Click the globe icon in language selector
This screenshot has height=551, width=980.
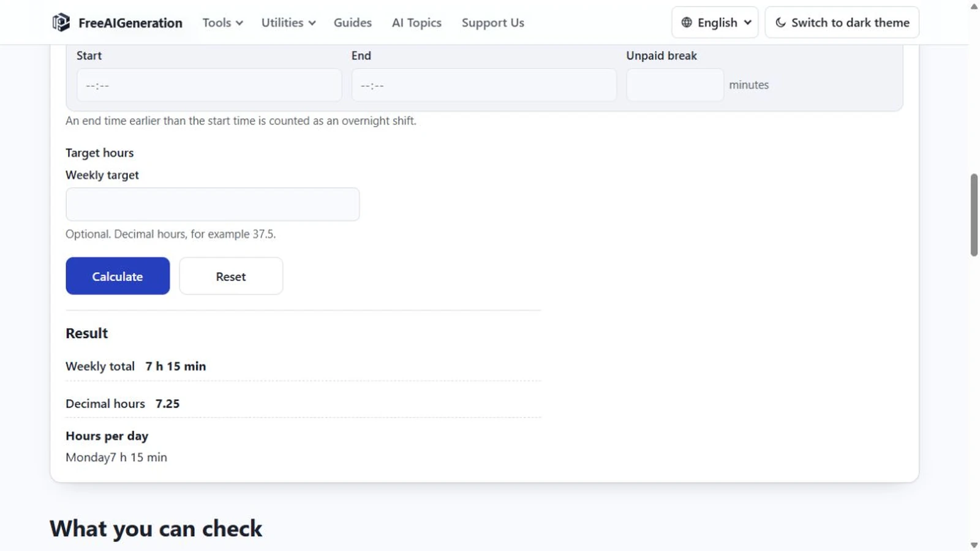[687, 23]
